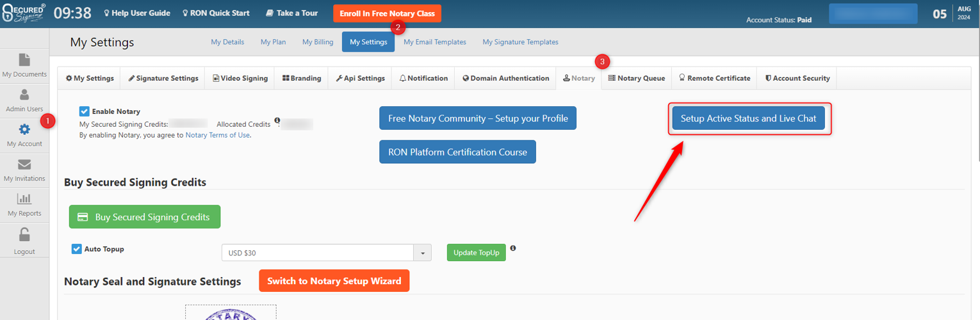980x320 pixels.
Task: Open My Documents in the sidebar
Action: (24, 60)
